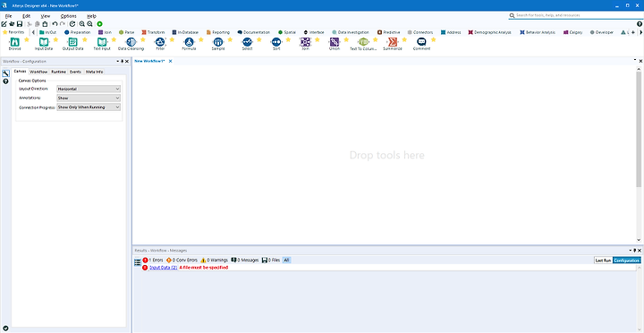Select the Union tool icon
This screenshot has height=333, width=644.
coord(335,41)
